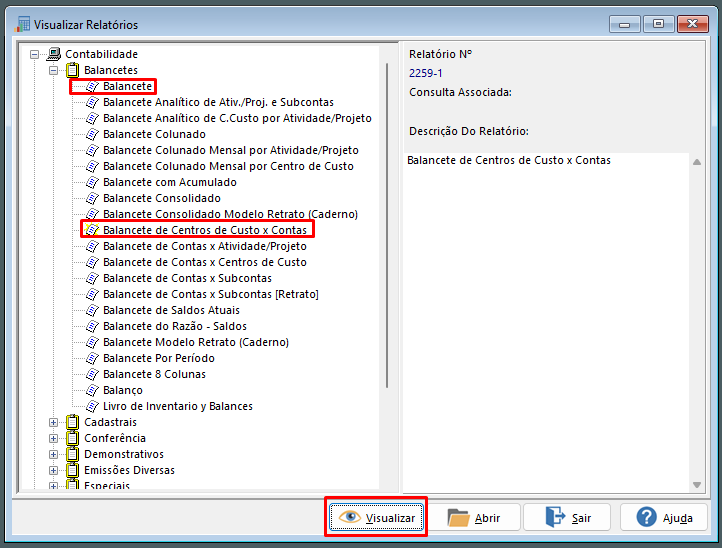Click the Demonstrativos clipboard folder icon
This screenshot has height=548, width=722.
point(72,454)
